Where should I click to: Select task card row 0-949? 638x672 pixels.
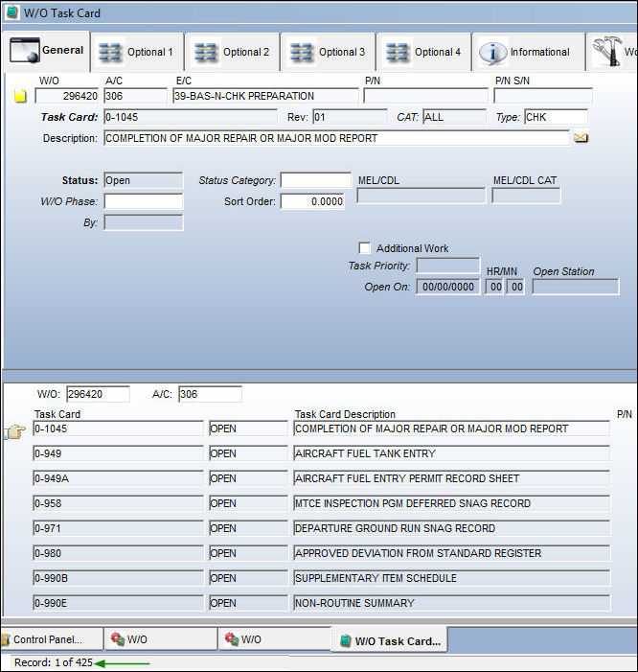tap(118, 453)
